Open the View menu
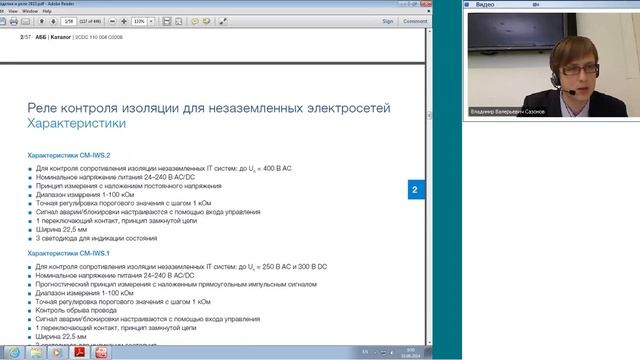This screenshot has width=640, height=360. (13, 11)
